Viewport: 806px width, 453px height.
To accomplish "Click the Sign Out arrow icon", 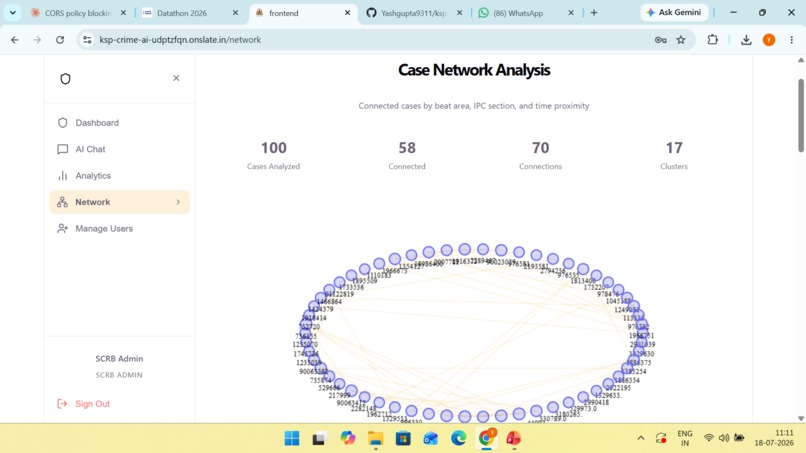I will point(62,404).
